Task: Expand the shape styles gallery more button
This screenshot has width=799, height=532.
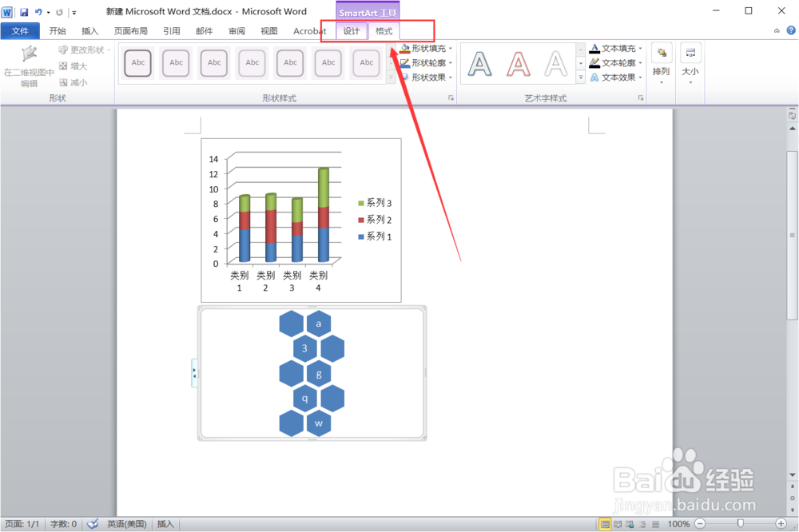Action: (x=392, y=77)
